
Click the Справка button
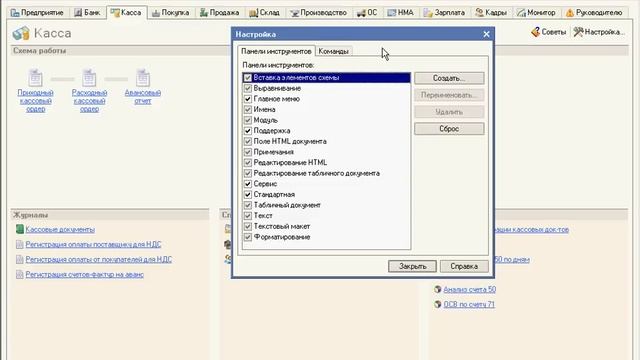464,266
